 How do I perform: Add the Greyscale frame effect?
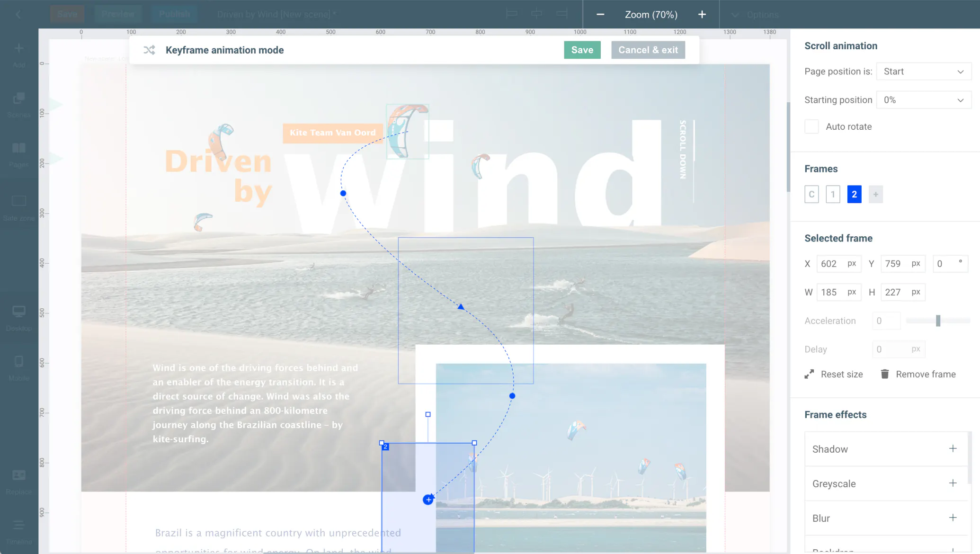953,483
